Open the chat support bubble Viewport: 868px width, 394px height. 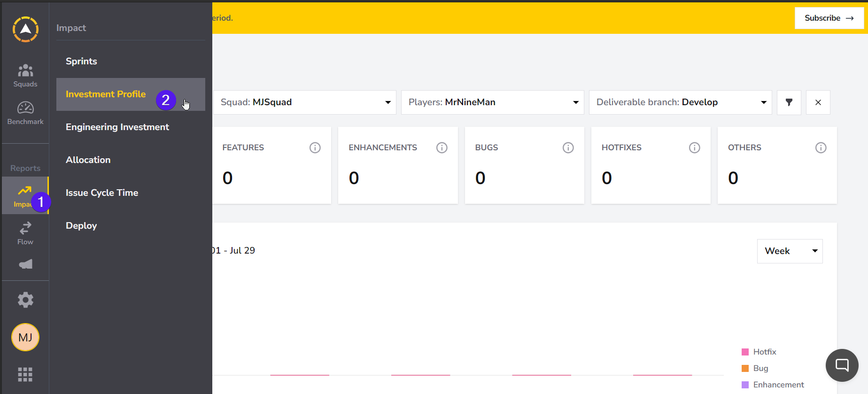[x=842, y=365]
